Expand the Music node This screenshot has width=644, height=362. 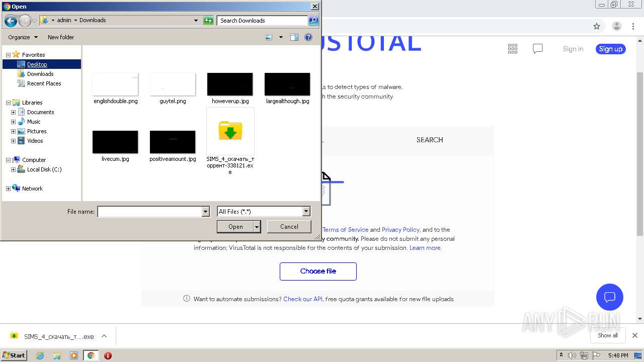coord(13,122)
